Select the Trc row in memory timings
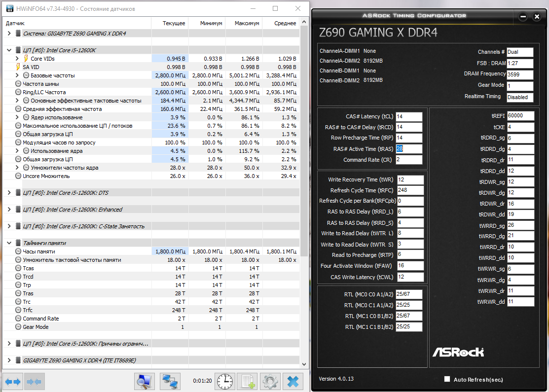 click(x=151, y=302)
